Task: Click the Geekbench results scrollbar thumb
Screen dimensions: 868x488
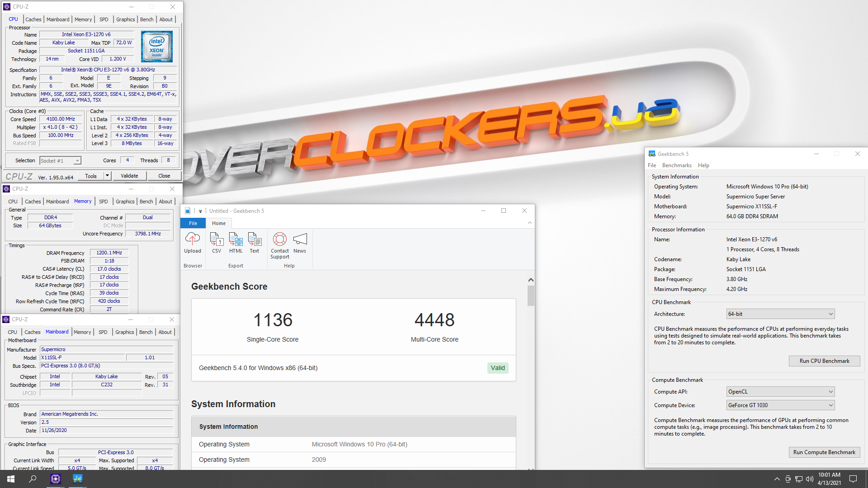Action: [x=531, y=296]
